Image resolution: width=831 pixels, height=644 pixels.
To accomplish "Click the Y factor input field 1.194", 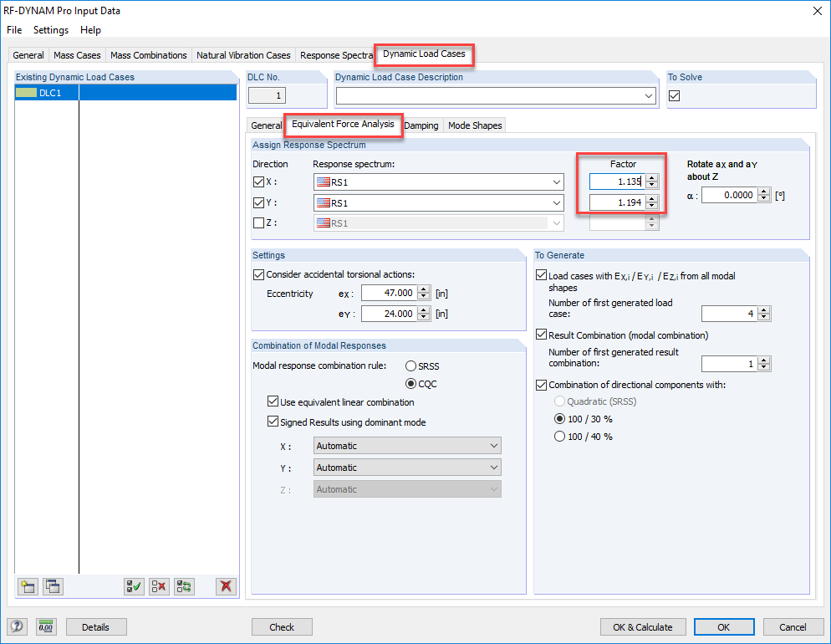I will pyautogui.click(x=618, y=202).
